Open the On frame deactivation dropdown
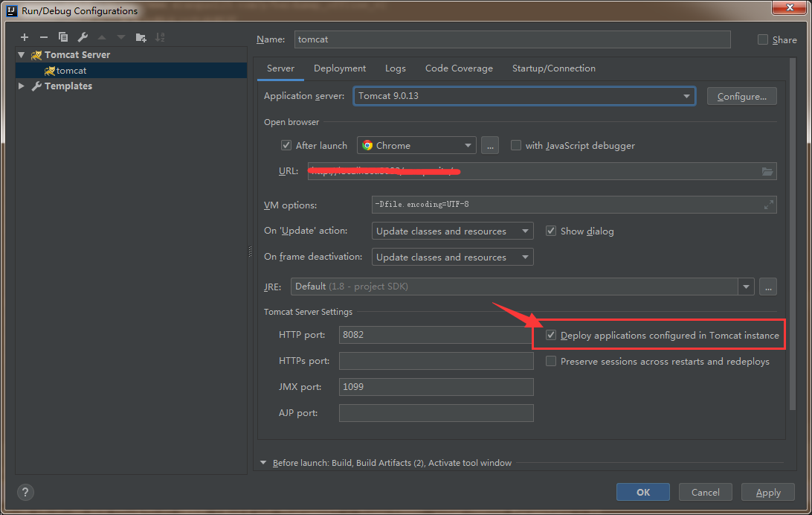This screenshot has width=812, height=515. click(452, 257)
